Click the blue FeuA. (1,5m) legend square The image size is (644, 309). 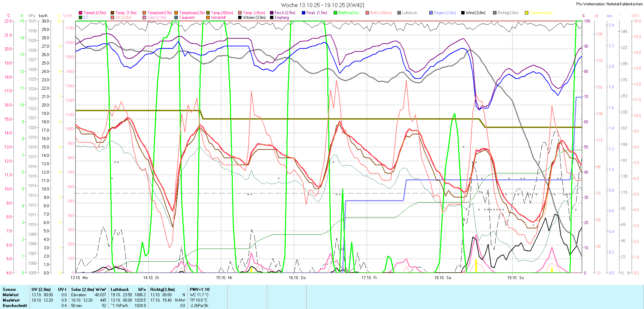pos(304,13)
